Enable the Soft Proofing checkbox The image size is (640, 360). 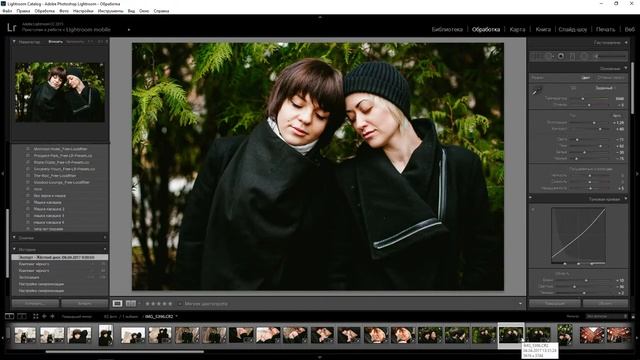(x=180, y=304)
